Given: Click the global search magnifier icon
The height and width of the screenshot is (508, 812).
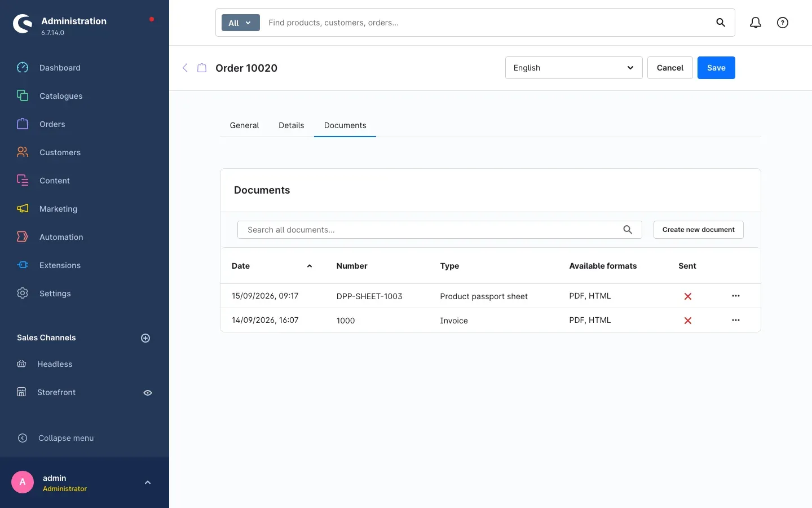Looking at the screenshot, I should click(721, 23).
